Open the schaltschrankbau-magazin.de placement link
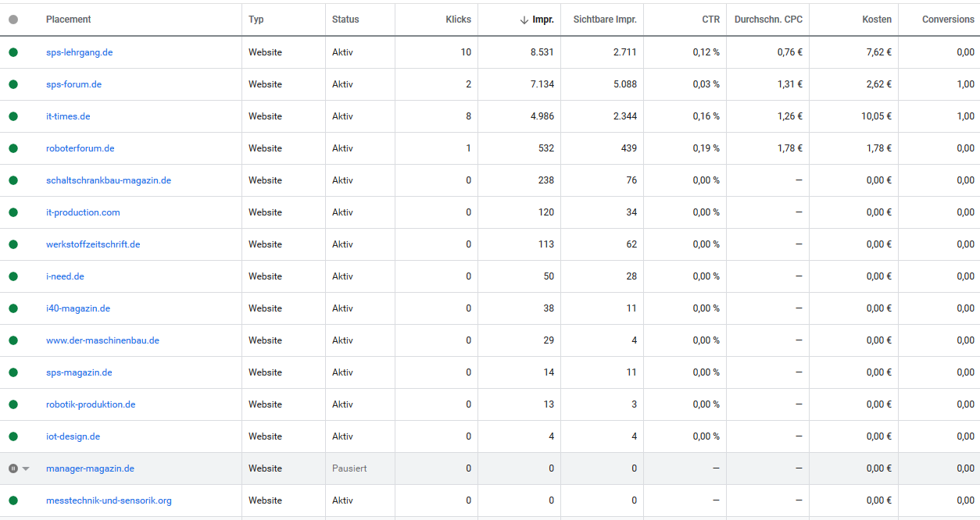Viewport: 980px width, 520px height. (109, 180)
